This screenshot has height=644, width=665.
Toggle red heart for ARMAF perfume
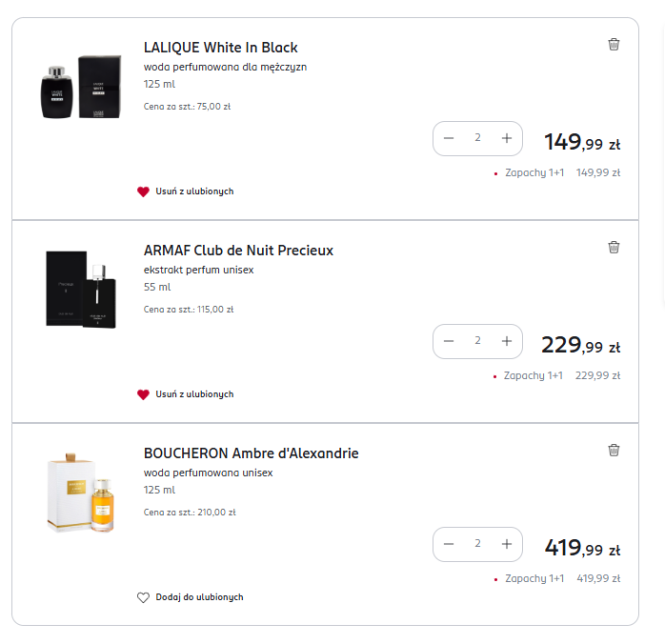[x=144, y=394]
